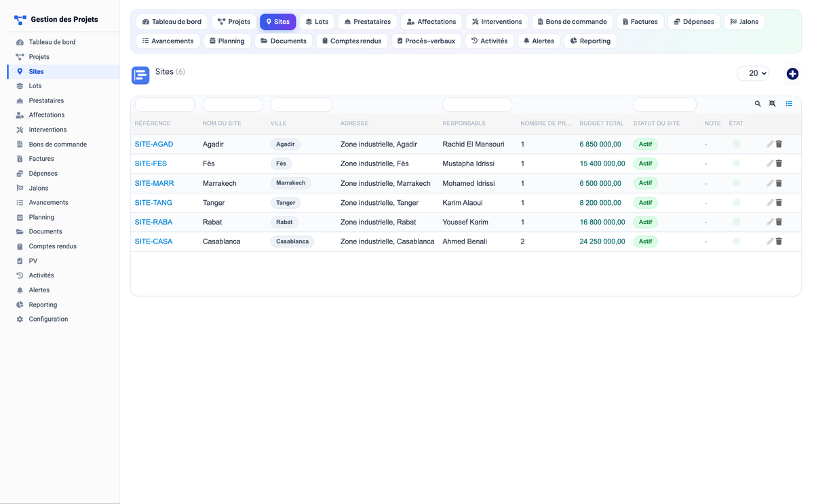814x504 pixels.
Task: Toggle the état indicator for SITE-TANG
Action: (736, 202)
